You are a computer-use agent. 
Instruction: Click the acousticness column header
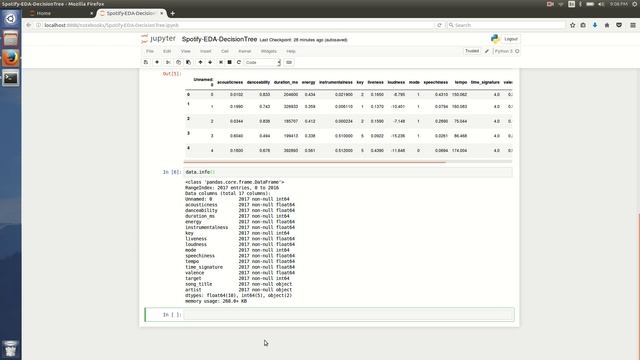230,82
